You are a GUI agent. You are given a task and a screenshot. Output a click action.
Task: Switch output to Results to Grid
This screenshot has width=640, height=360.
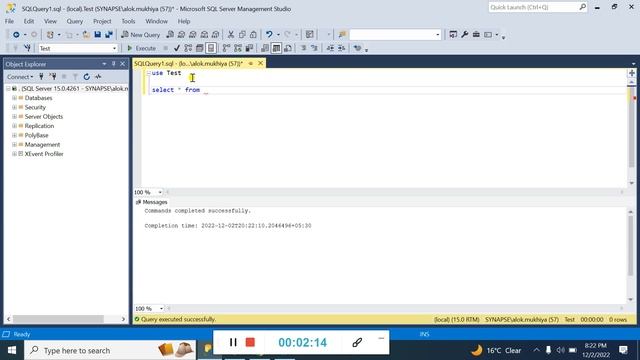pyautogui.click(x=276, y=48)
